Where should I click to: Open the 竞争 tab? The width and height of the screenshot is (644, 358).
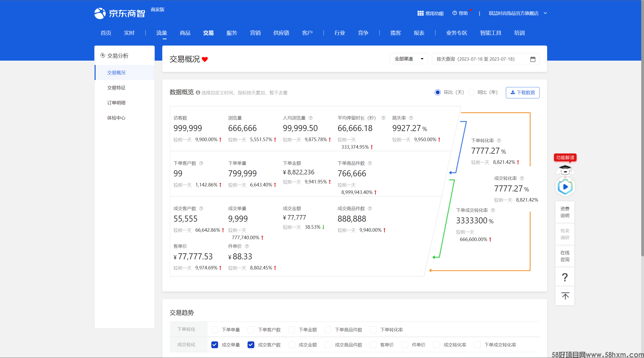click(x=363, y=33)
